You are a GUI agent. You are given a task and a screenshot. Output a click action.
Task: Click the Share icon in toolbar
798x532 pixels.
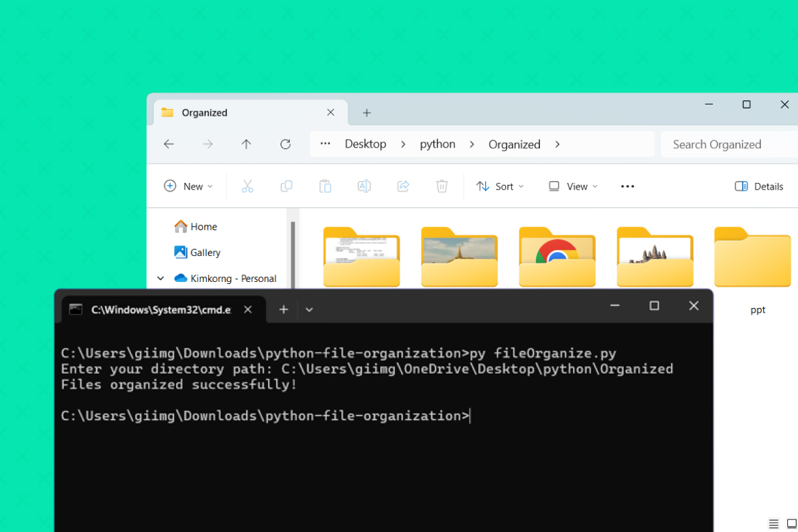tap(403, 186)
